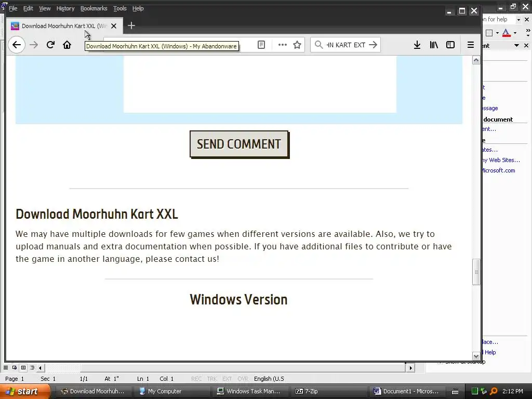The height and width of the screenshot is (399, 532).
Task: Click Word's borders button
Action: (x=488, y=33)
